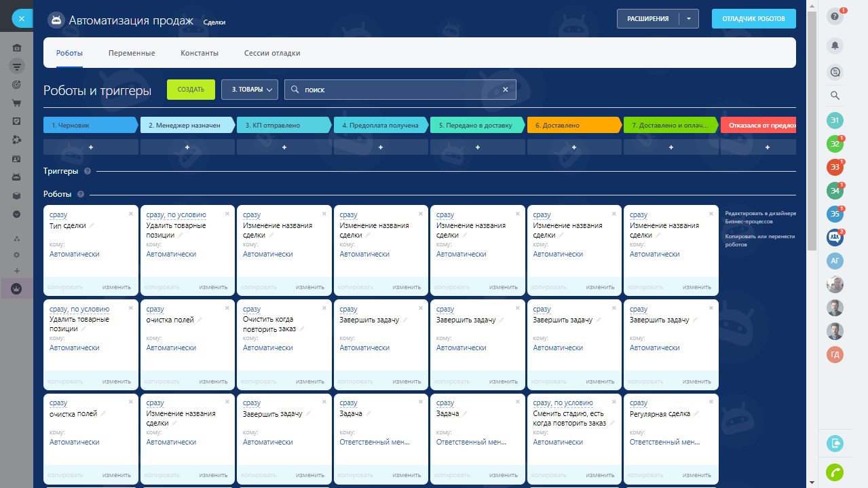Open Копировать или перенести роботов link
This screenshot has width=868, height=488.
(760, 240)
